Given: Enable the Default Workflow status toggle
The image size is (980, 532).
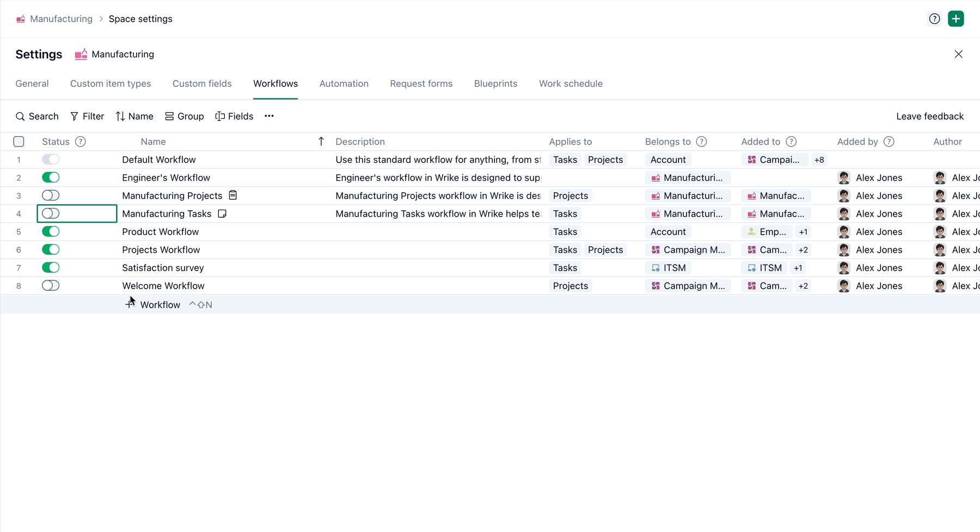Looking at the screenshot, I should coord(51,159).
